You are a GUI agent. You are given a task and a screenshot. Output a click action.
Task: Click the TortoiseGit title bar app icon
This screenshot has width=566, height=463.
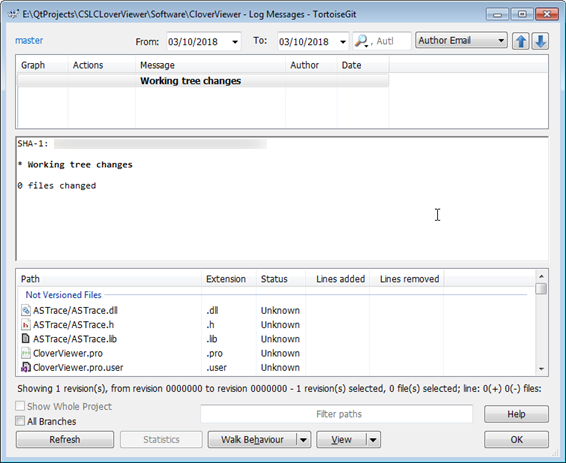coord(13,14)
